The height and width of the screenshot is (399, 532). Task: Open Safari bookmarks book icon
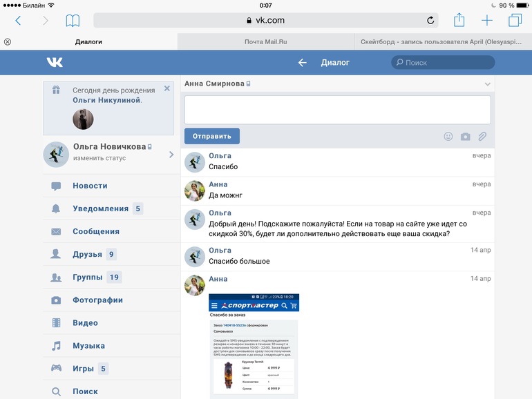point(73,21)
